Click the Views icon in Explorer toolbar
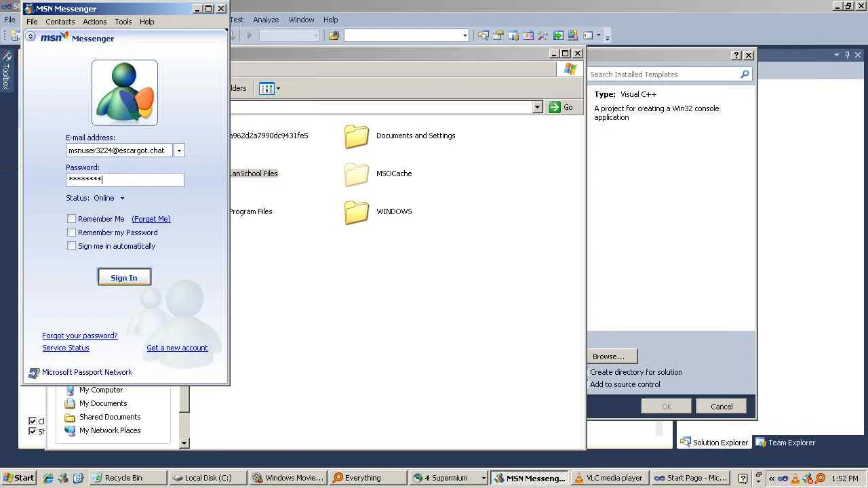This screenshot has width=868, height=488. [x=267, y=88]
